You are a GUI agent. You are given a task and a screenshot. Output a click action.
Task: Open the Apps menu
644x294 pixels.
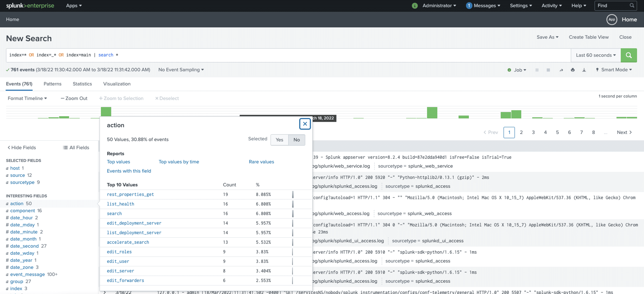click(74, 5)
